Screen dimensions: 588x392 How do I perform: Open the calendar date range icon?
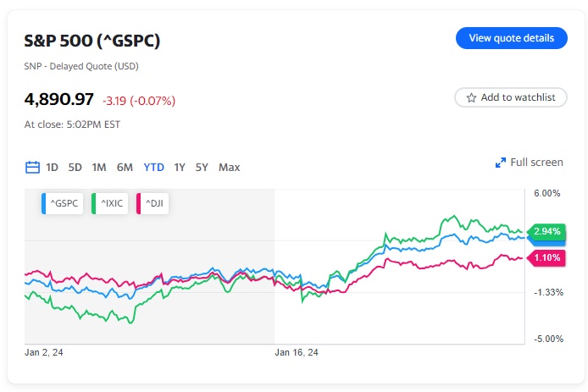click(33, 167)
